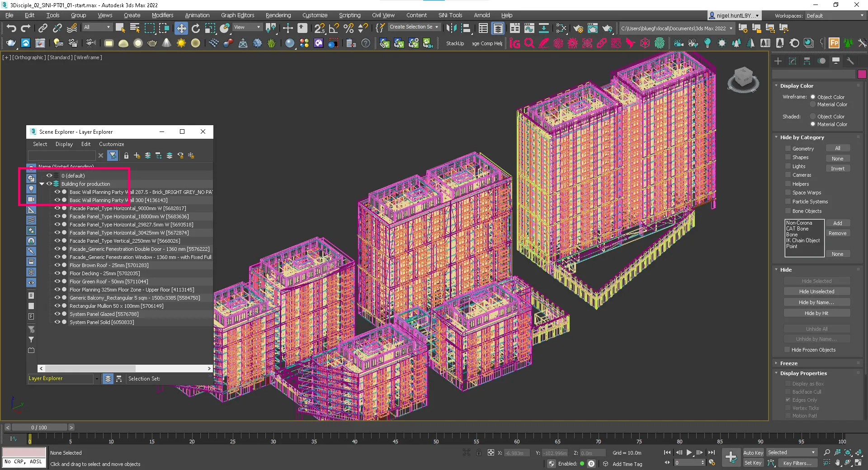Image resolution: width=868 pixels, height=470 pixels.
Task: Open Select by Name tool
Action: (135, 28)
